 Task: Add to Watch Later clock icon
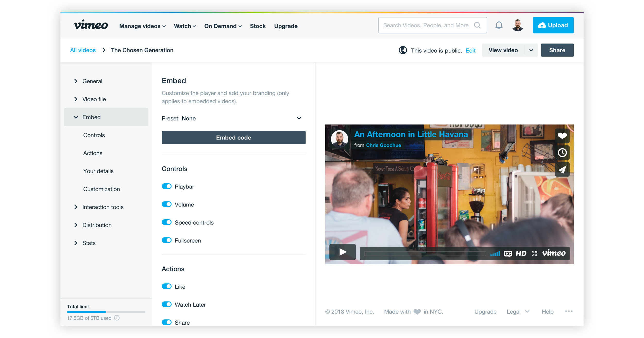tap(562, 153)
